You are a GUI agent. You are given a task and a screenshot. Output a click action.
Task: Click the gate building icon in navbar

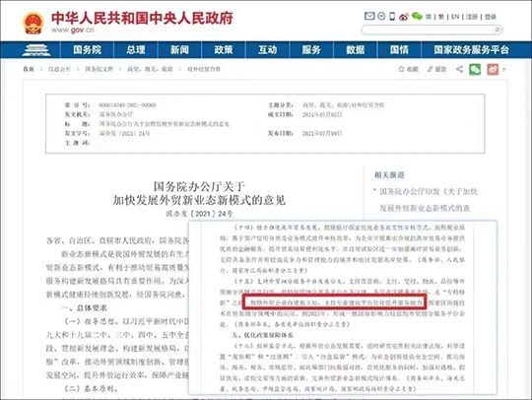click(36, 50)
